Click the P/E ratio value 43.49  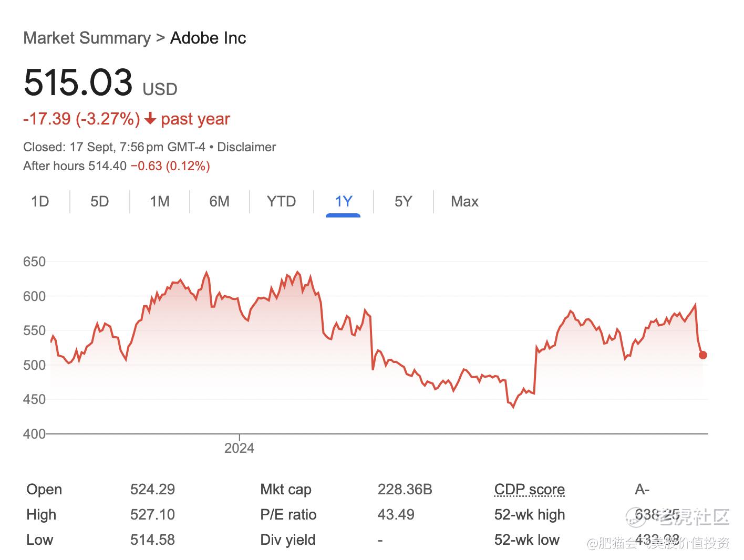396,515
